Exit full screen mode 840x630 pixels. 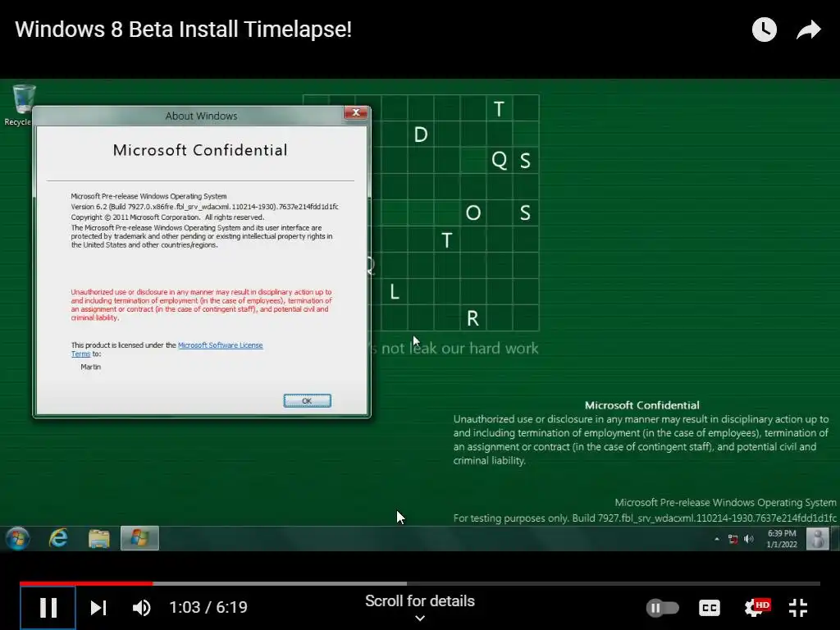(798, 608)
